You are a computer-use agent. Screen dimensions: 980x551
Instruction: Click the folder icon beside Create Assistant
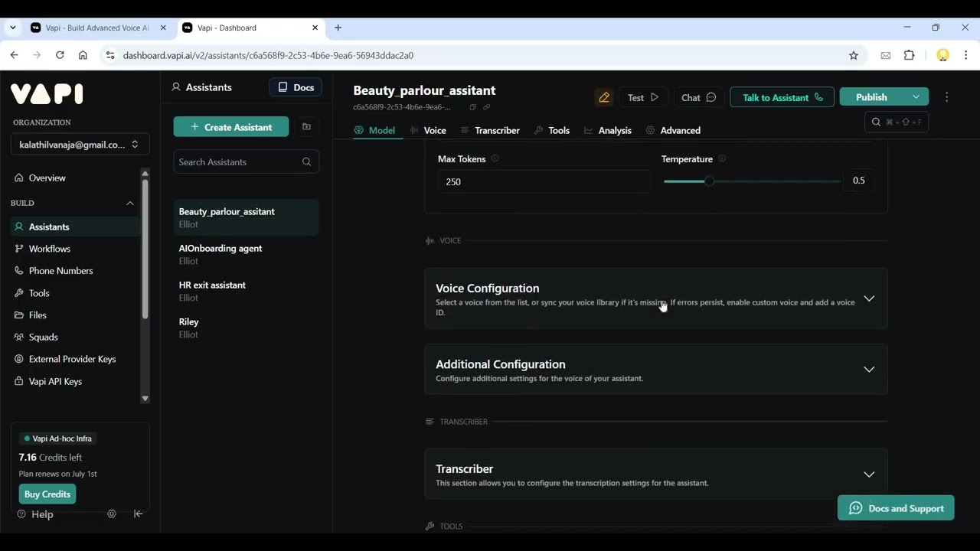(x=306, y=127)
